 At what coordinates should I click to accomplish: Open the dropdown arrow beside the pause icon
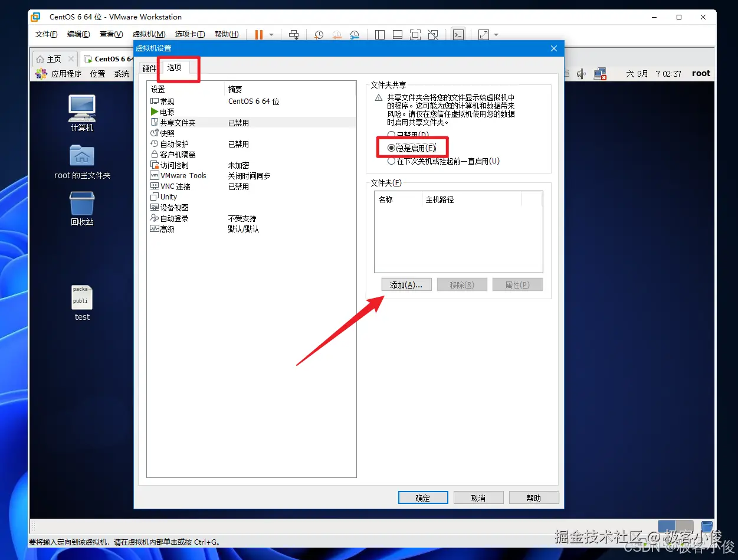click(271, 35)
